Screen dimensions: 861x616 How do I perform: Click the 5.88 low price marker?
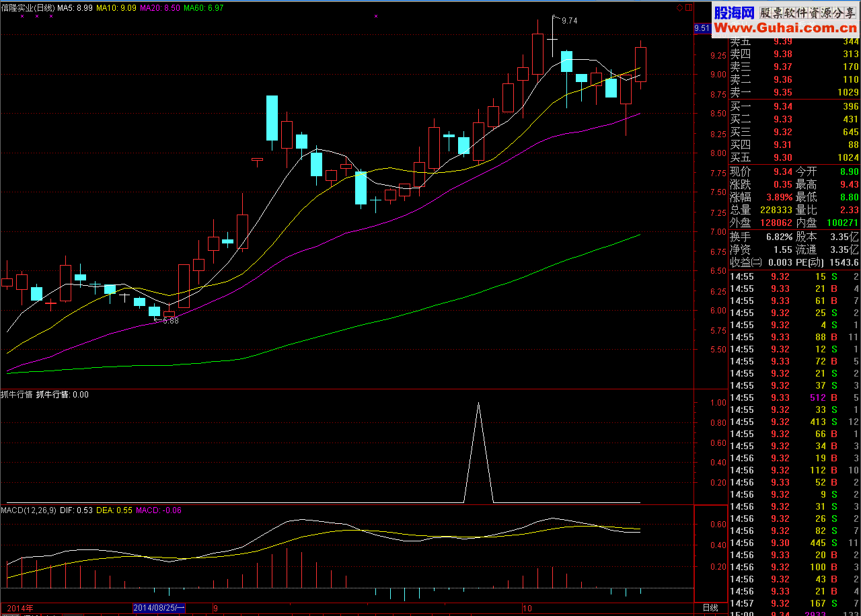tap(171, 321)
